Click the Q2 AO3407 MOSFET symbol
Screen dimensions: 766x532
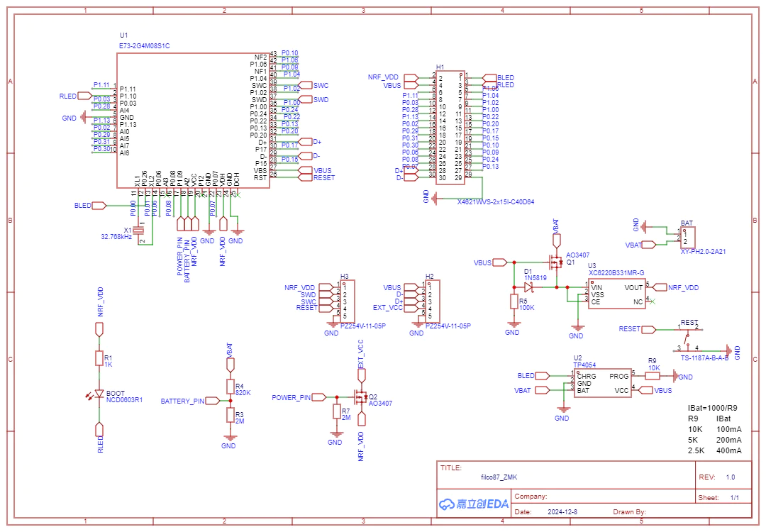click(360, 397)
